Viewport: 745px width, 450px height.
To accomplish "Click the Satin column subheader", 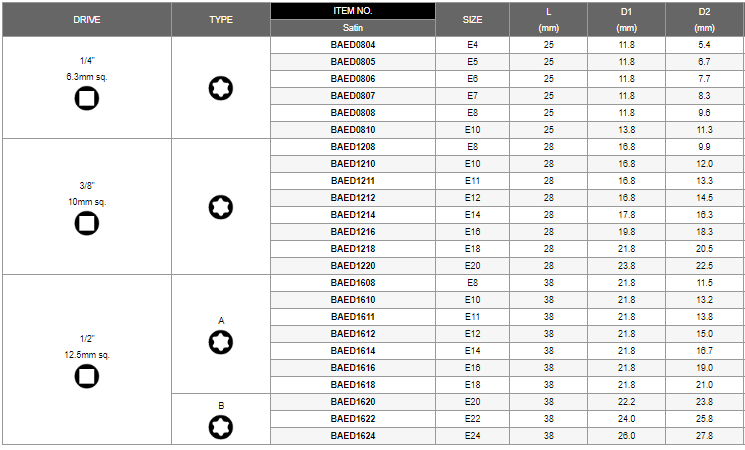I will tap(353, 28).
